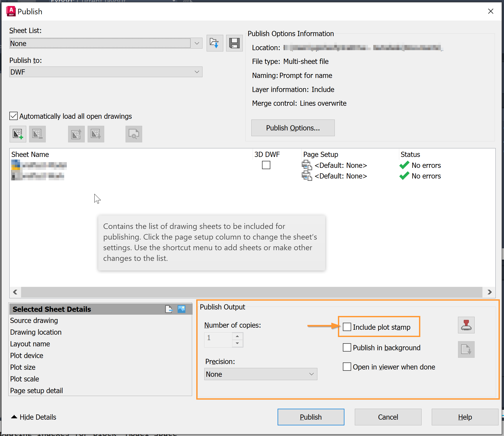Image resolution: width=504 pixels, height=436 pixels.
Task: Check Open in viewer when done
Action: click(x=347, y=367)
